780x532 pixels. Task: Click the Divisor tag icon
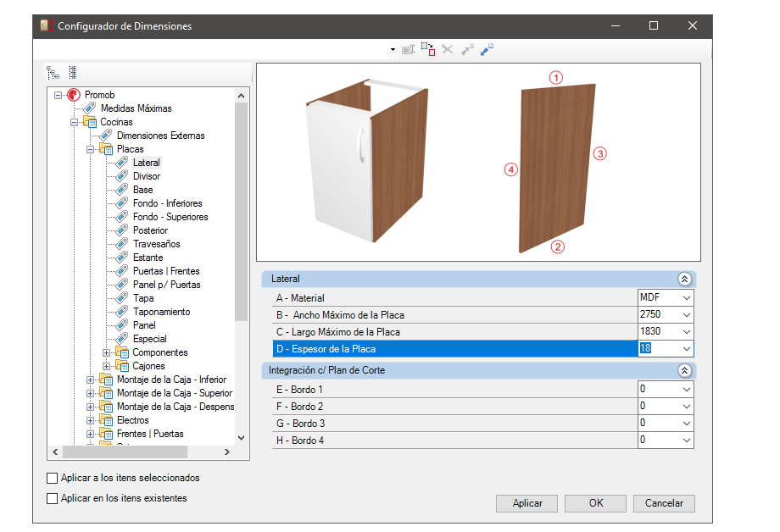point(122,176)
